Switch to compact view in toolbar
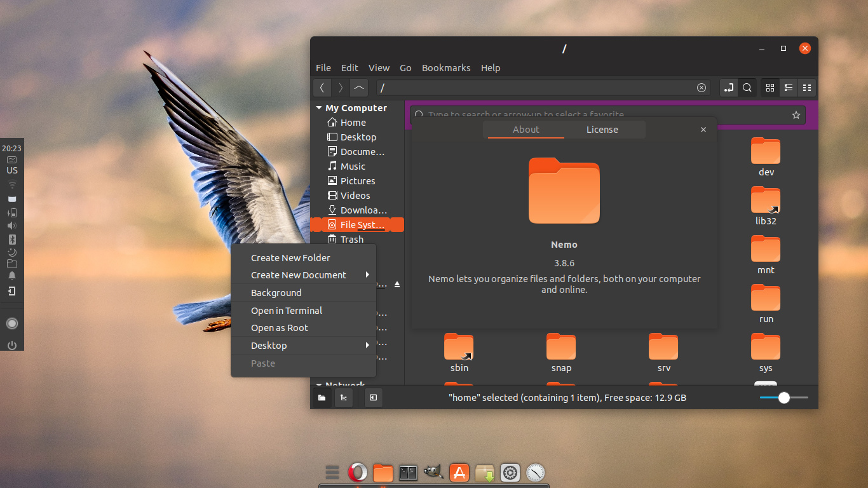 807,88
